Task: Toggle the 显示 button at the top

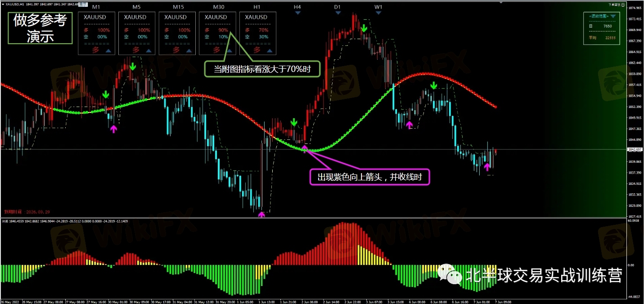Action: [83, 4]
